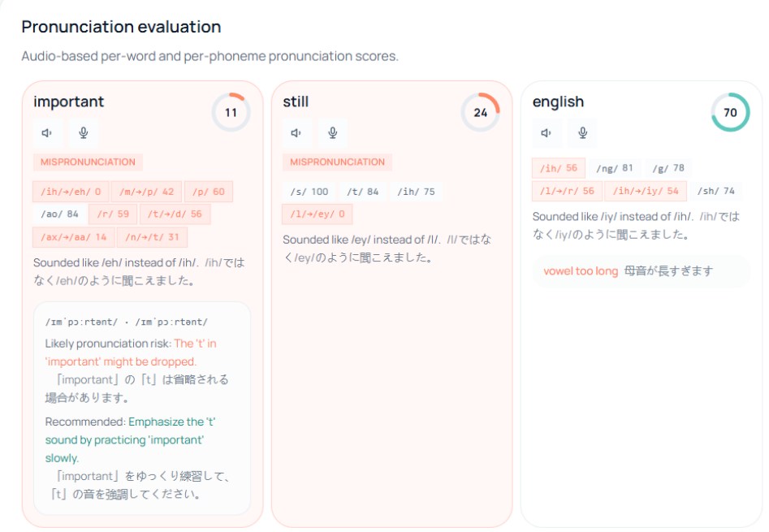Screen dimensions: 769x532
Task: Select the /t/ 84 phoneme chip
Action: click(x=363, y=192)
